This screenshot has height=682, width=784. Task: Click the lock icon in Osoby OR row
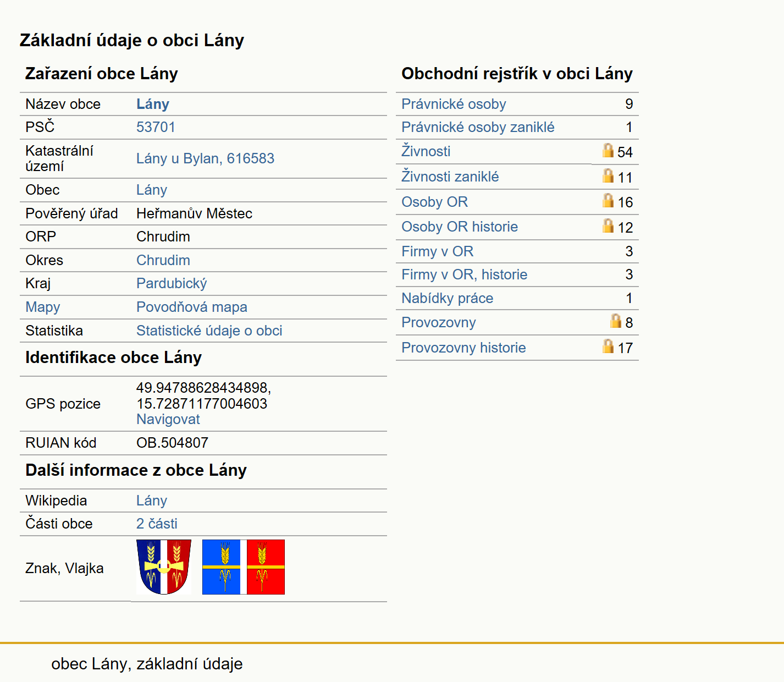point(608,200)
